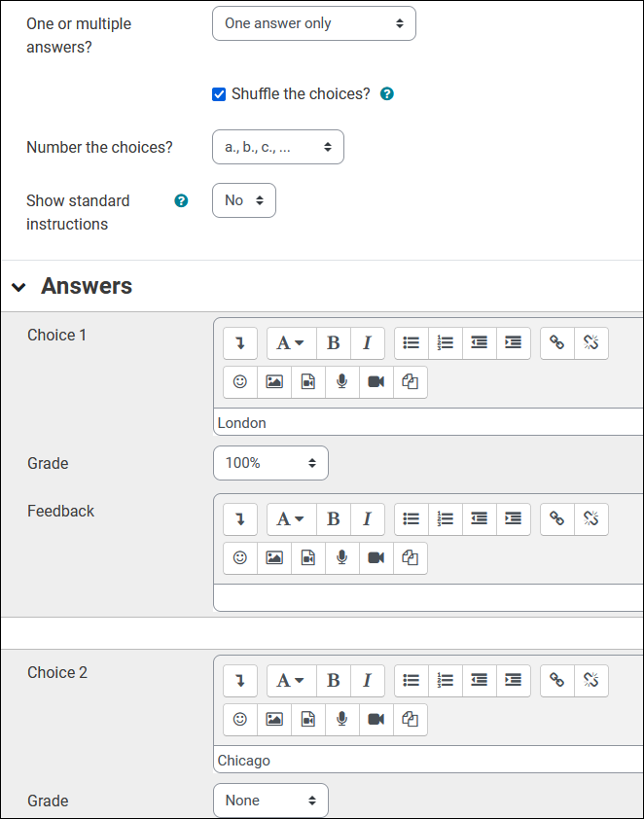Open the Number the choices dropdown
The height and width of the screenshot is (819, 644).
tap(277, 147)
